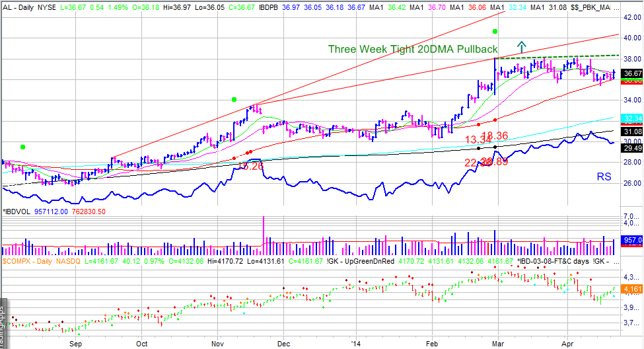Screen dimensions: 644x349
Task: Click the green dot marker near 40.00
Action: 495,31
